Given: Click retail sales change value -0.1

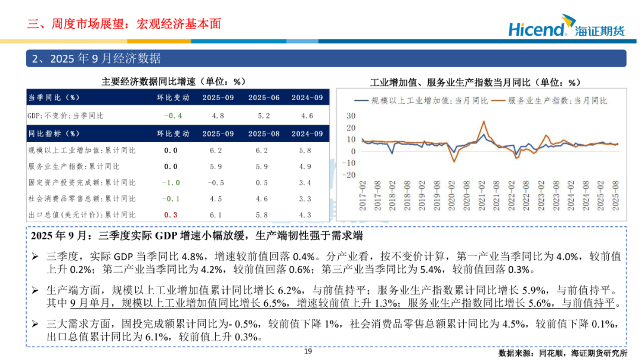Looking at the screenshot, I should (171, 198).
